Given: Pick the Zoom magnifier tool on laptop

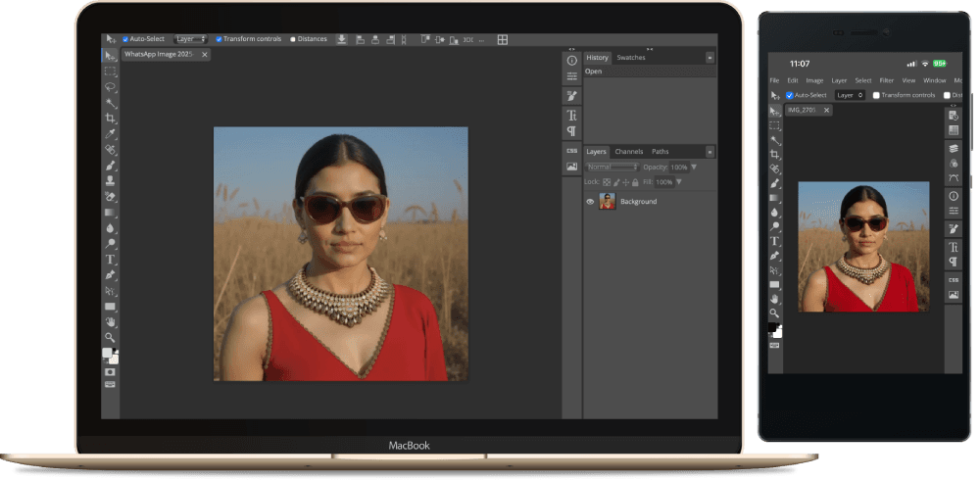Looking at the screenshot, I should [111, 337].
